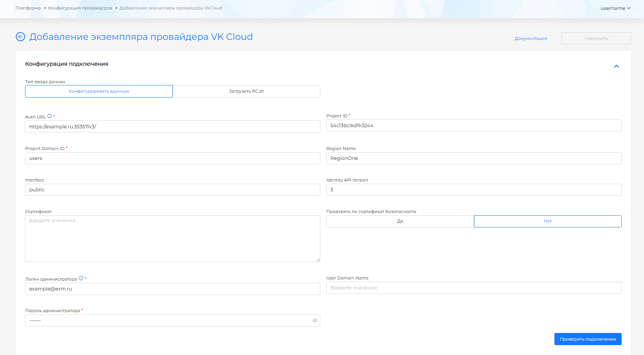Image resolution: width=644 pixels, height=355 pixels.
Task: Click the Сертификат text area
Action: click(x=172, y=238)
